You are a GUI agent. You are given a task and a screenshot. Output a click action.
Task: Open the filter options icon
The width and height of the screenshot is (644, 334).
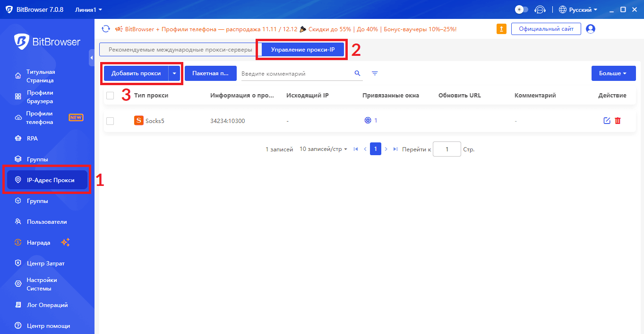375,73
